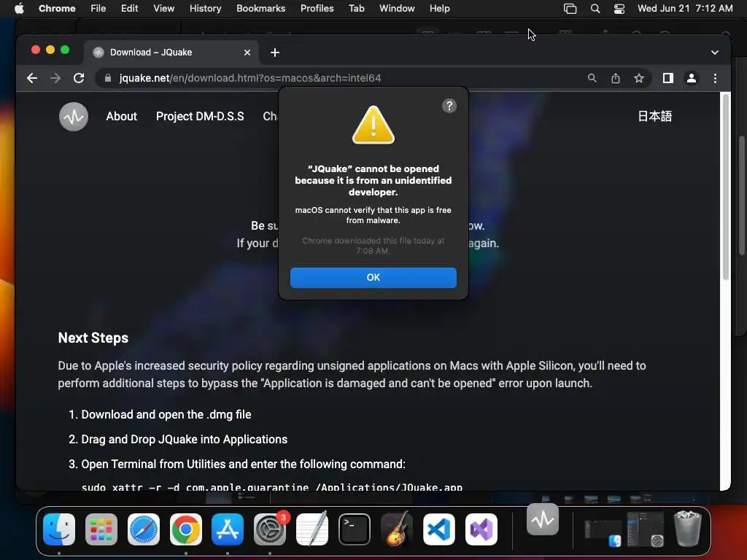Open a new tab with the plus button
This screenshot has height=560, width=747.
tap(275, 52)
